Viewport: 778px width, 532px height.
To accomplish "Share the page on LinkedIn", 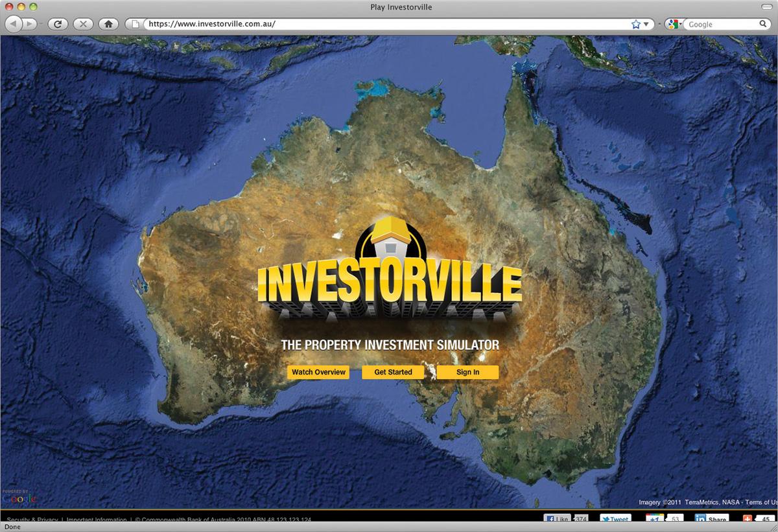I will pyautogui.click(x=711, y=519).
